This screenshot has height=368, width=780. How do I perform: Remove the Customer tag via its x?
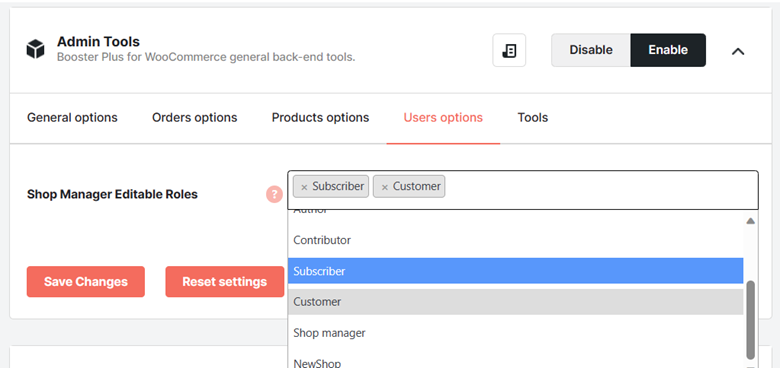coord(385,187)
